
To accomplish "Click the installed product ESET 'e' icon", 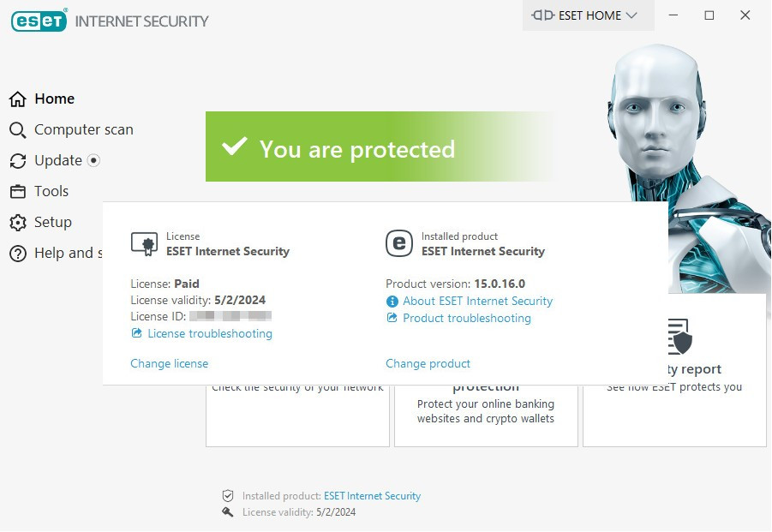I will [398, 243].
